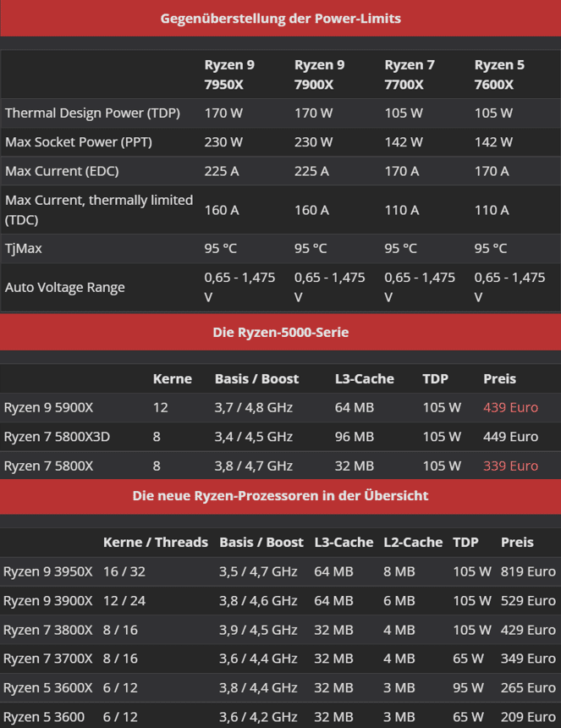Click the 'Ryzen 5 3600X' row name
561x728 pixels.
[x=47, y=688]
